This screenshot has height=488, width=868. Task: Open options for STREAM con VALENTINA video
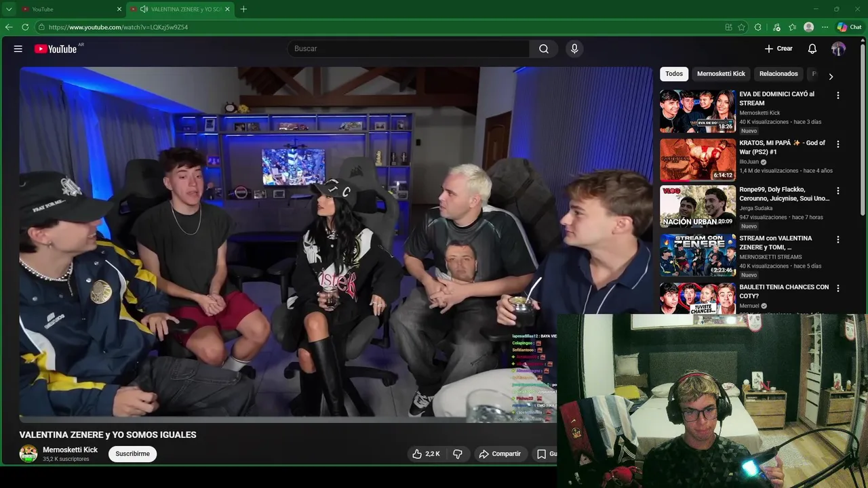pyautogui.click(x=837, y=240)
